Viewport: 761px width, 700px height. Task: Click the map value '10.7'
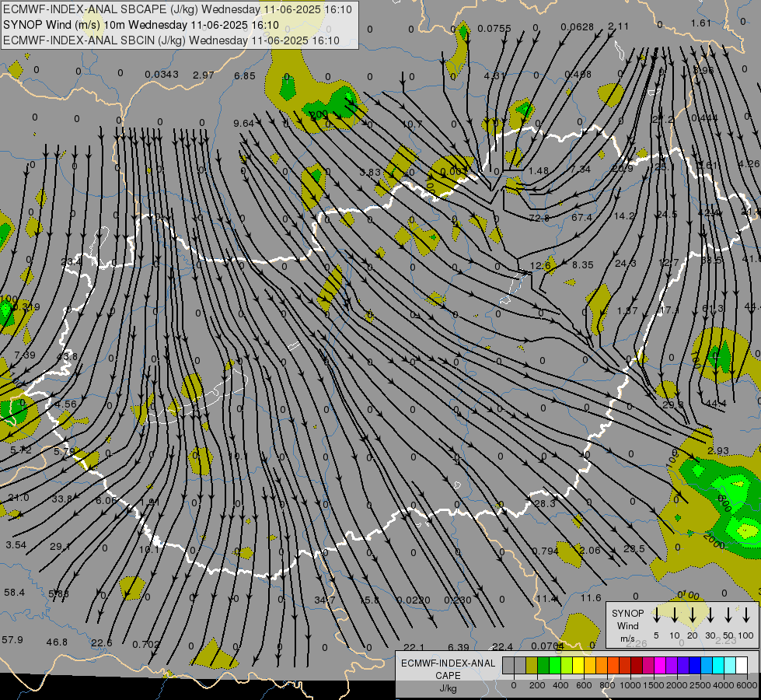[411, 124]
